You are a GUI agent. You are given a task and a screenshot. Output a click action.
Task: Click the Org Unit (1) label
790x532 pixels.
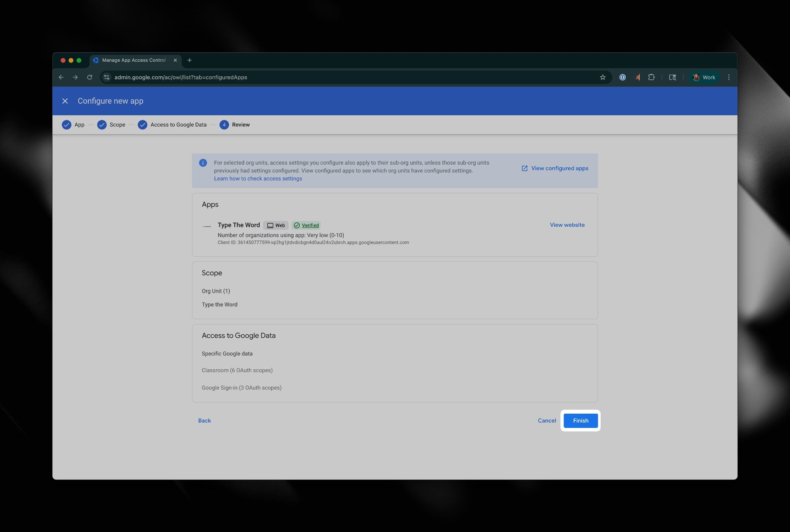[216, 291]
